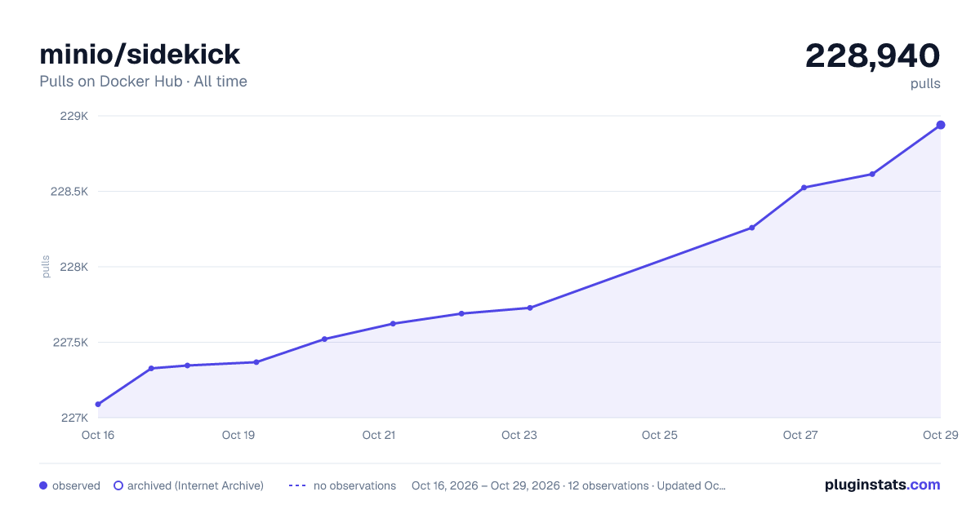Select the first data point at Oct 16
Image resolution: width=980 pixels, height=514 pixels.
click(98, 404)
